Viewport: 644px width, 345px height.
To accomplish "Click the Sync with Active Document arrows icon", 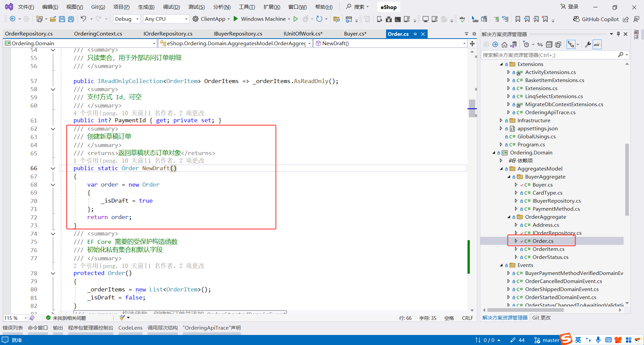I will [x=540, y=45].
